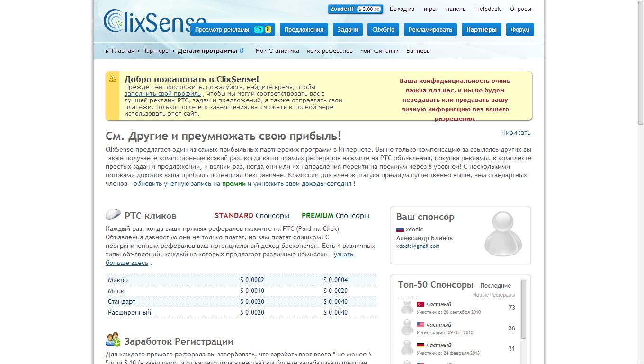Click the mouse icon next to PTC кликов

pyautogui.click(x=113, y=215)
